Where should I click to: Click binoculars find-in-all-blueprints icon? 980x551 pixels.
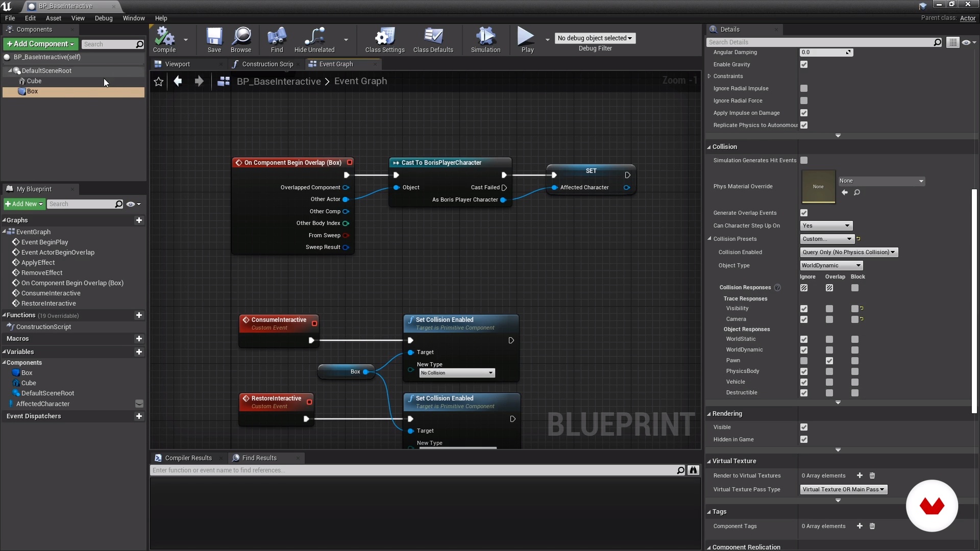(693, 470)
